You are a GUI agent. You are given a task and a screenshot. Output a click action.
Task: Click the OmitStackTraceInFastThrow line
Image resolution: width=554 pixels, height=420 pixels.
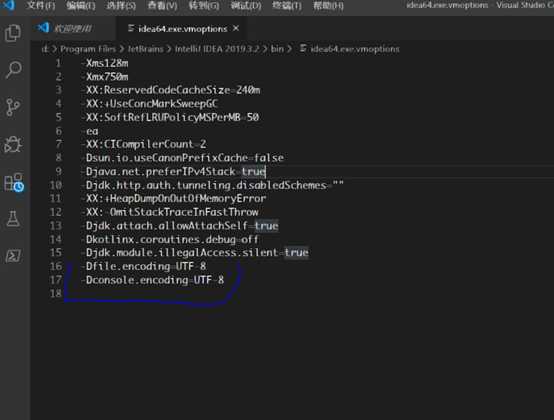170,212
